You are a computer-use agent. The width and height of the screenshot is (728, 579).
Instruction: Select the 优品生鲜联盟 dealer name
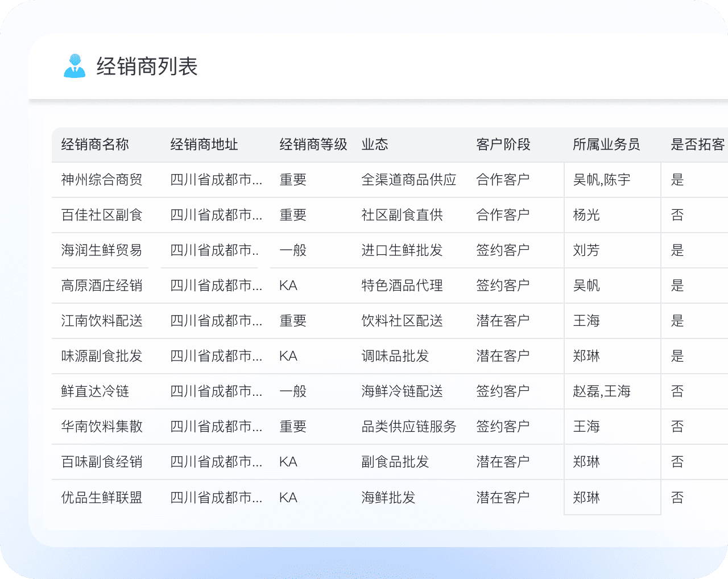[x=102, y=498]
